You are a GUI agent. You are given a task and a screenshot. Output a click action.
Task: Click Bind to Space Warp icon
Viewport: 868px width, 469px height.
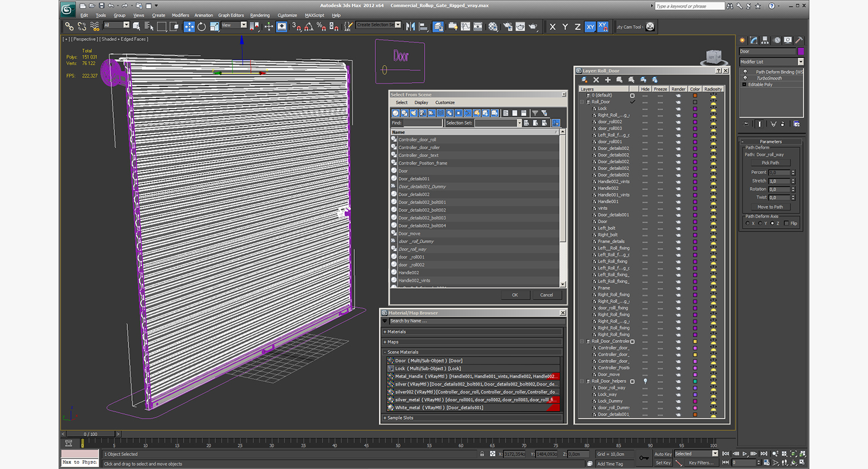point(94,26)
